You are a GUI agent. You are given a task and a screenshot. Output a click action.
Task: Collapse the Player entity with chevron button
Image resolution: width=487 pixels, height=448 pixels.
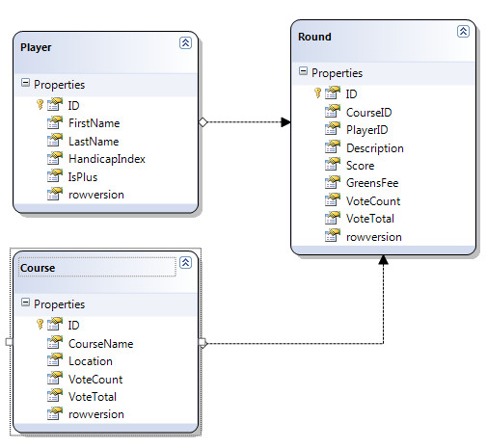tap(185, 42)
